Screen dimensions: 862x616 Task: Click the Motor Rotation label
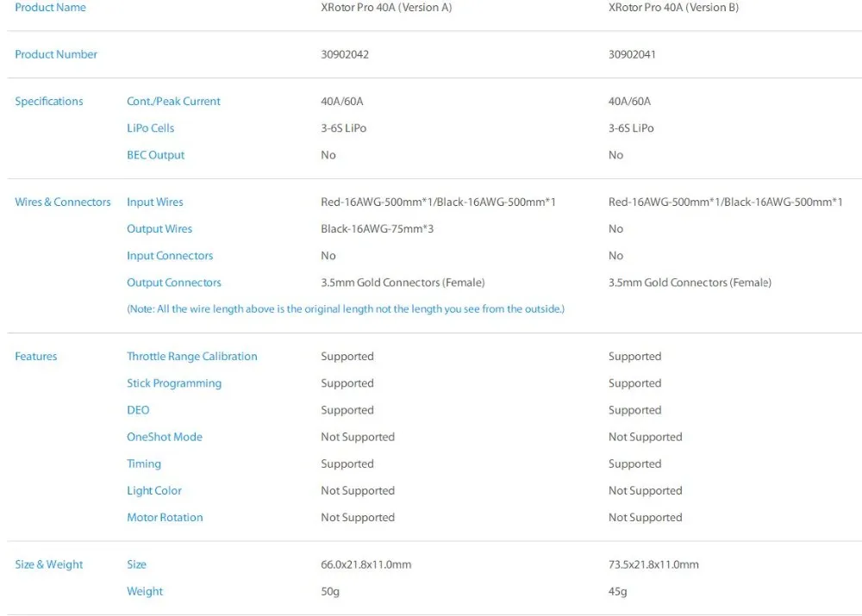tap(165, 518)
